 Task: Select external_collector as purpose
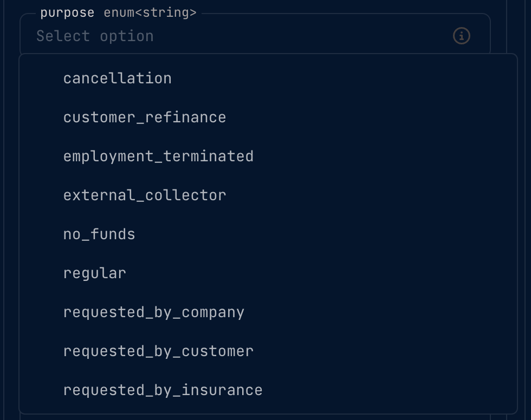pos(145,195)
